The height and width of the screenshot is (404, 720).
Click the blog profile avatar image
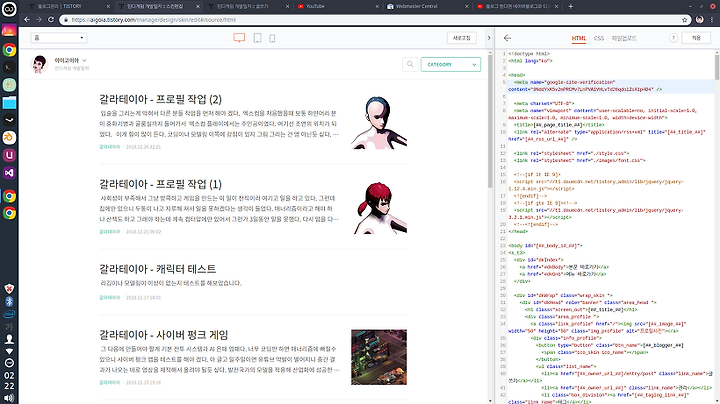[x=39, y=64]
